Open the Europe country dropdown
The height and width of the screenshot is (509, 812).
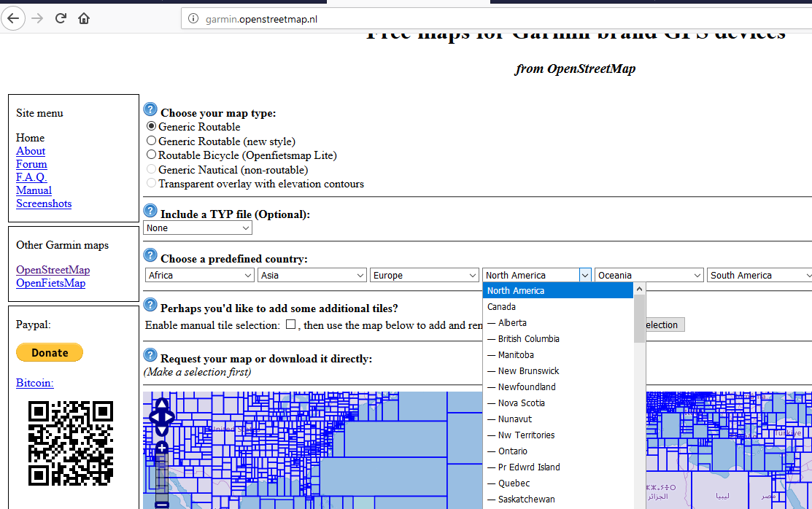click(425, 276)
